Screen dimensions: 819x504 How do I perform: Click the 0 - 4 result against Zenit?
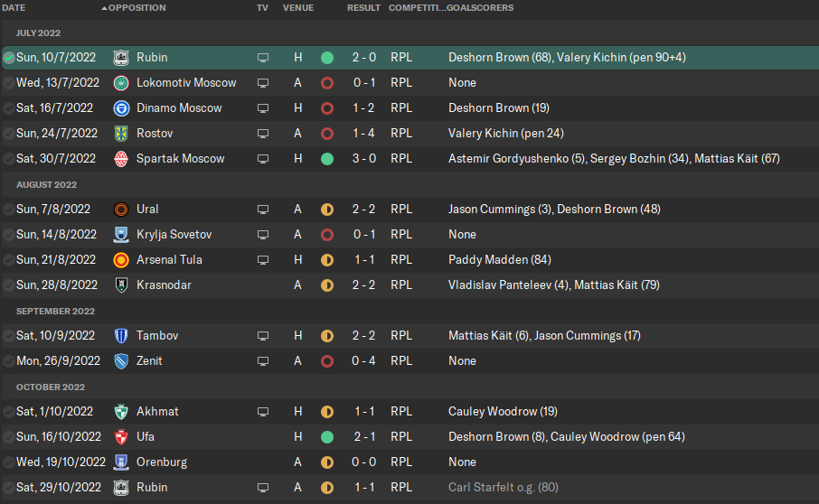click(363, 361)
